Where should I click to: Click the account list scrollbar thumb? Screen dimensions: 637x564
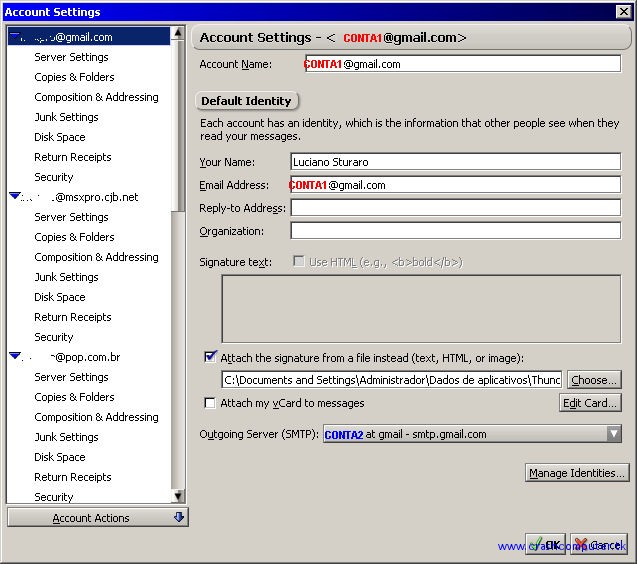pos(178,125)
